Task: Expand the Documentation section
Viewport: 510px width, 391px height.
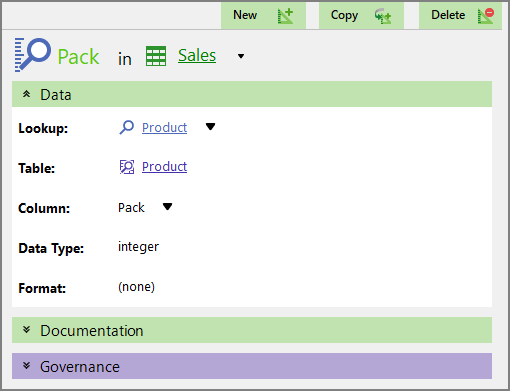Action: tap(252, 330)
